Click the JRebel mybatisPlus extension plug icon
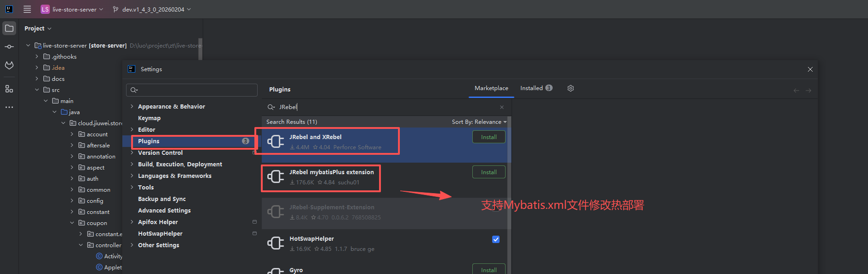 click(x=276, y=177)
